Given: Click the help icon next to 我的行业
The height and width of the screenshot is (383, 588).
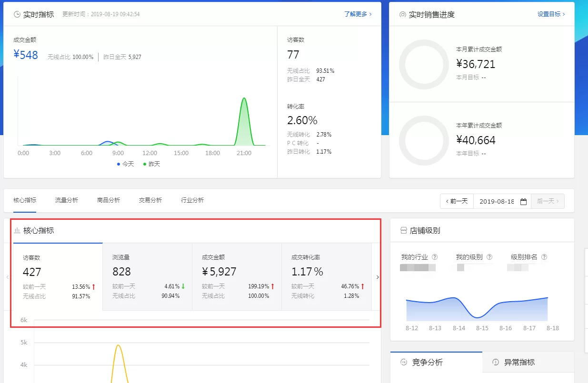Looking at the screenshot, I should 434,257.
